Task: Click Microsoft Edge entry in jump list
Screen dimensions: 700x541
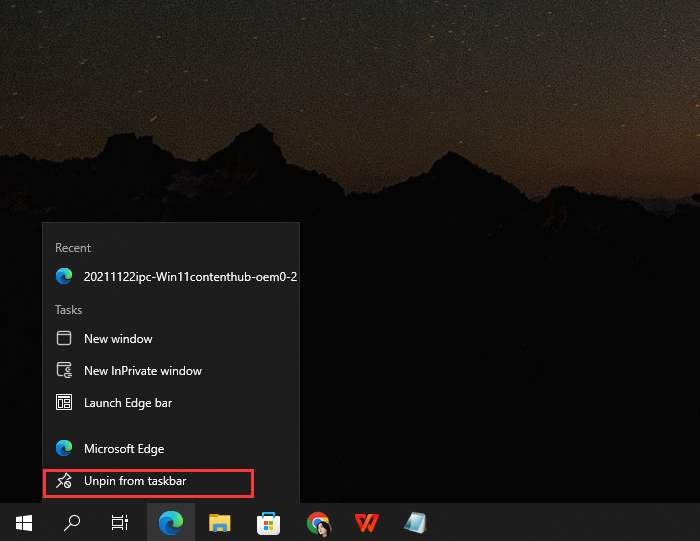Action: (124, 449)
